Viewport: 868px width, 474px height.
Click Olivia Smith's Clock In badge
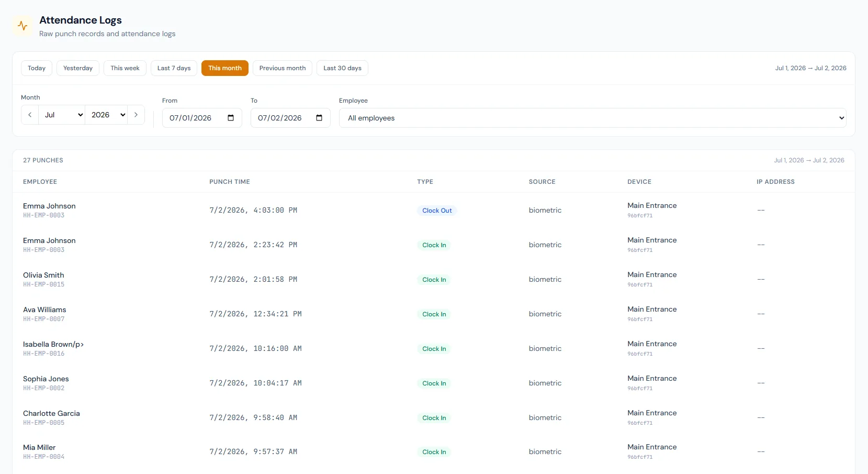point(434,280)
